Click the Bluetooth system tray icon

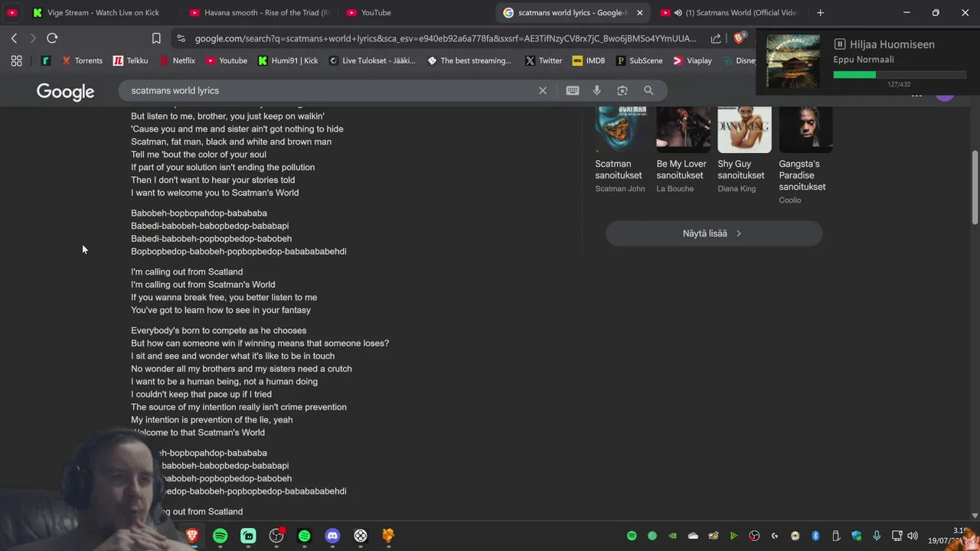pyautogui.click(x=815, y=536)
